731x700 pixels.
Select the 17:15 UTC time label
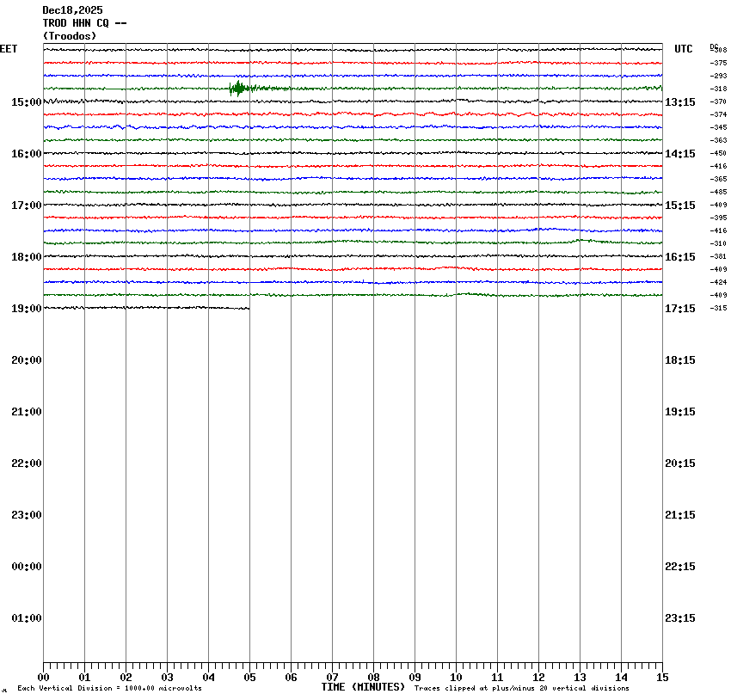(680, 309)
